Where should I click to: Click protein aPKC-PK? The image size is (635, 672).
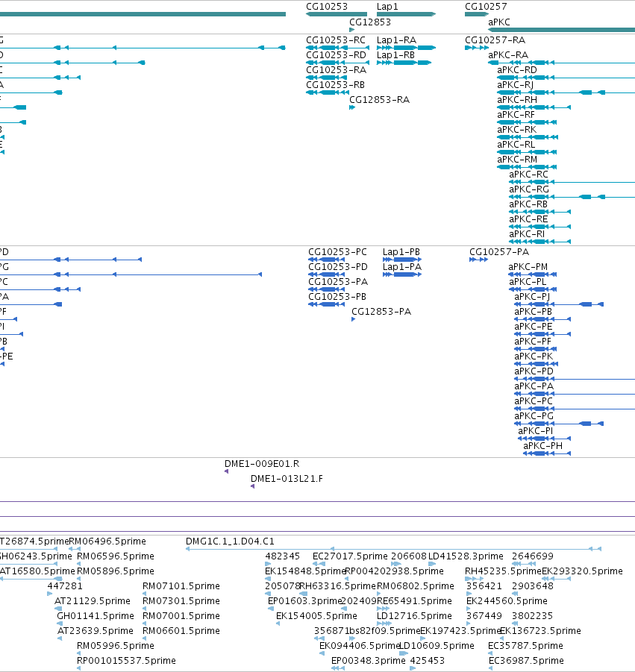point(534,357)
